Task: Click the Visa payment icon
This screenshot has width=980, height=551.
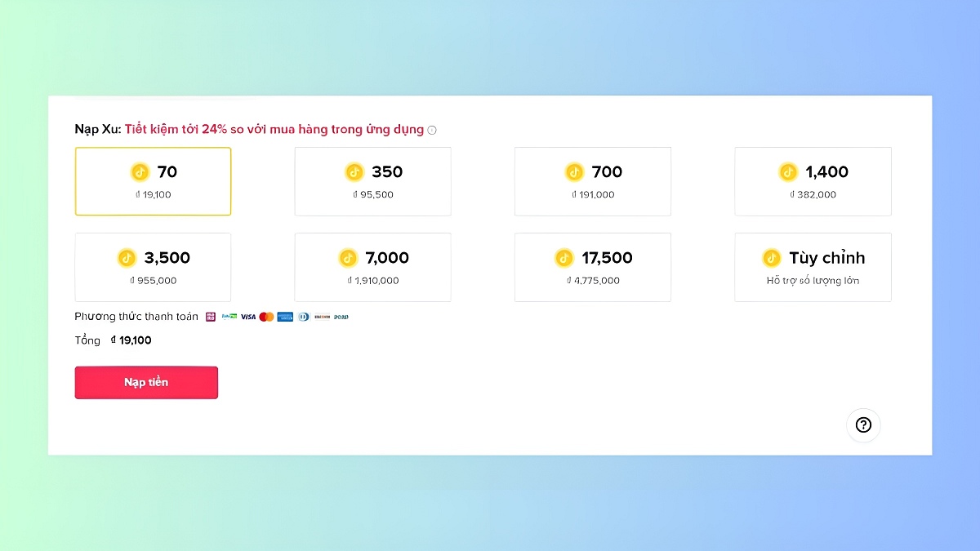Action: pos(248,317)
